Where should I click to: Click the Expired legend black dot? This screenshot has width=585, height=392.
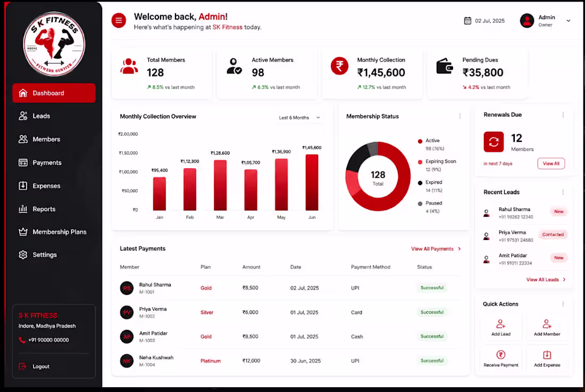[420, 183]
